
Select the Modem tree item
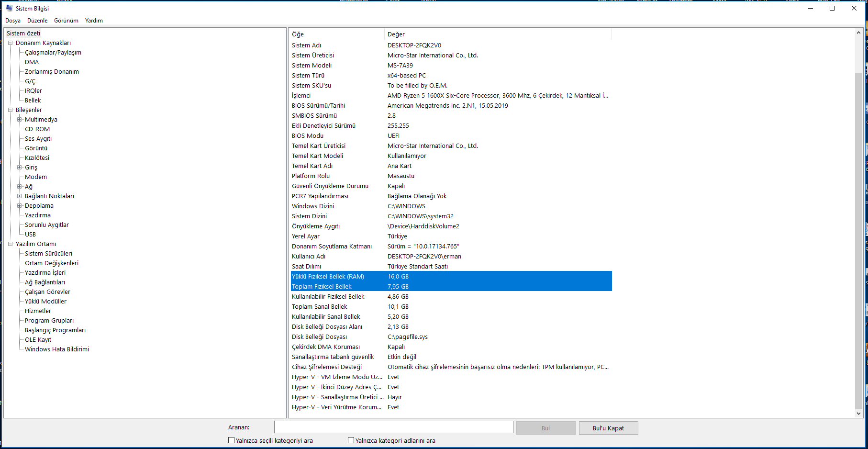36,177
